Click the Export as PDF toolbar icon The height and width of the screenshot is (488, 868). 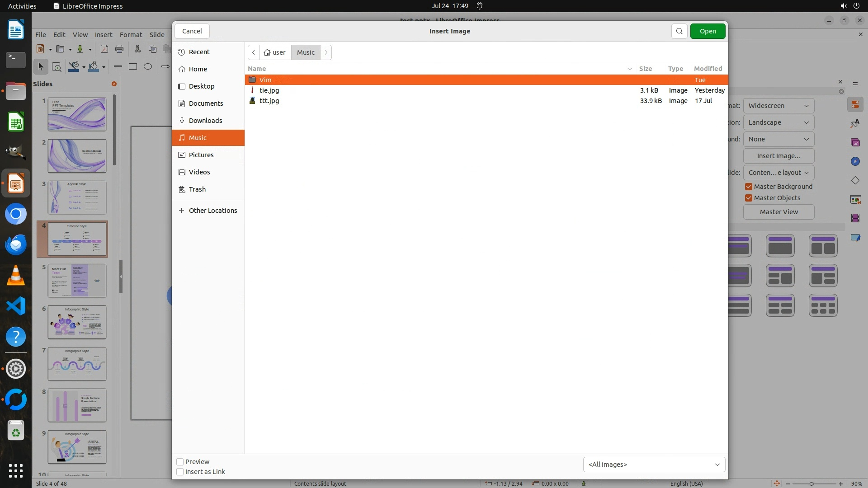pos(104,49)
